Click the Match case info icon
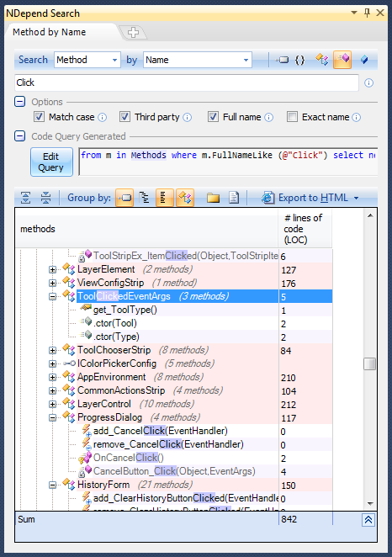Screen dimensions: 392x557 click(103, 117)
